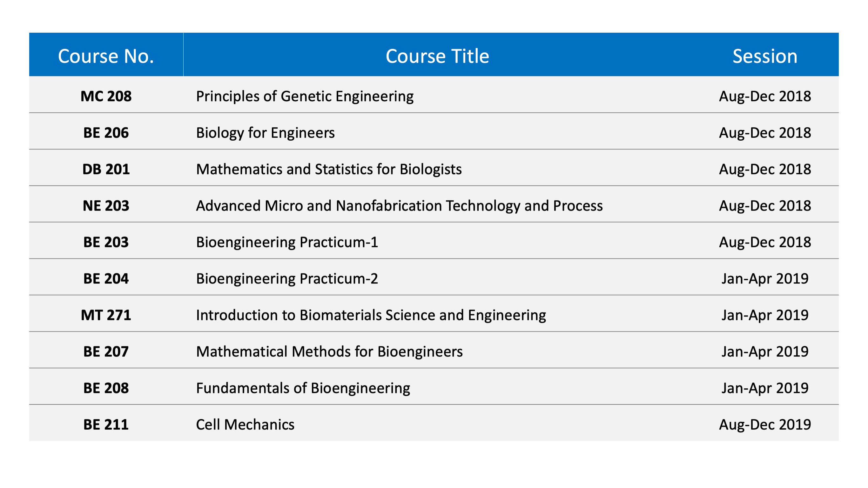The width and height of the screenshot is (868, 488).
Task: Click the Cell Mechanics course title
Action: point(245,424)
